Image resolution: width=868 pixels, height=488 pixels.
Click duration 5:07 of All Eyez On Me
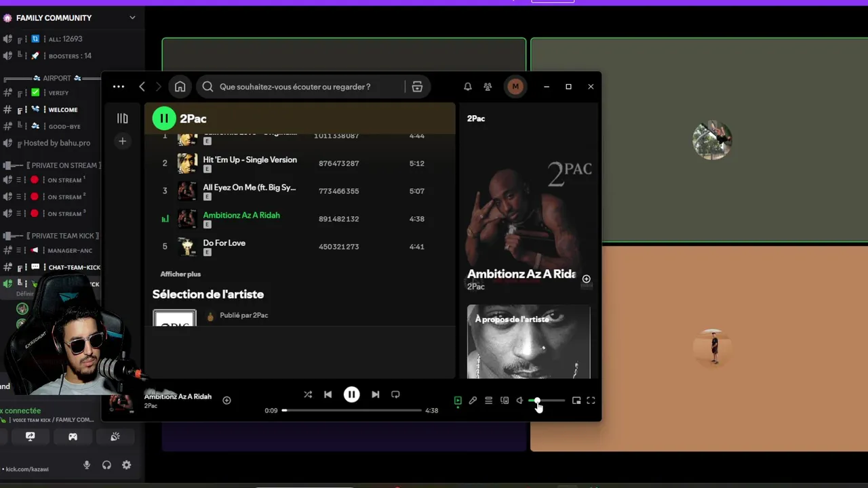pos(417,191)
